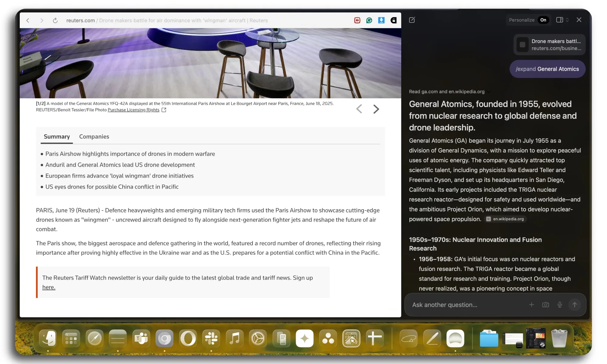Click the plus attachment icon in ask field
Image resolution: width=607 pixels, height=364 pixels.
click(x=531, y=305)
